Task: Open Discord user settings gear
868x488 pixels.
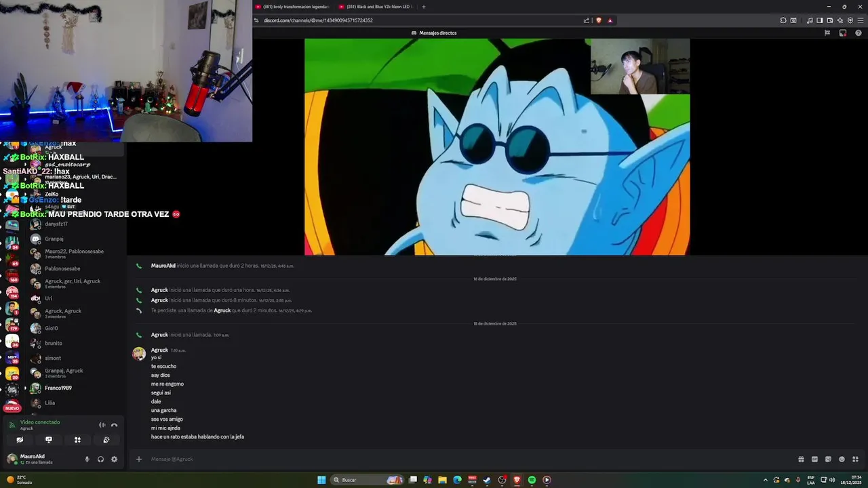Action: [x=114, y=459]
